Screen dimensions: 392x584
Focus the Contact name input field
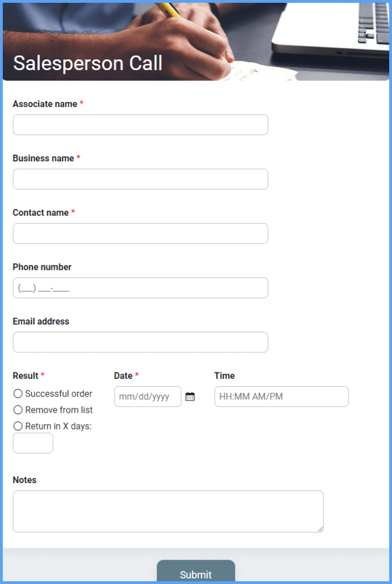click(140, 233)
